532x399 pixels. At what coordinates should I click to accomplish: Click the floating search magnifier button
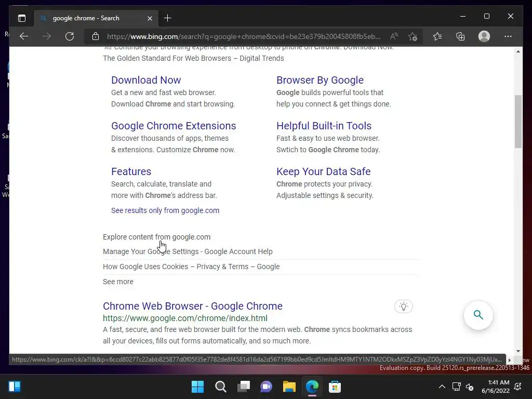coord(478,315)
